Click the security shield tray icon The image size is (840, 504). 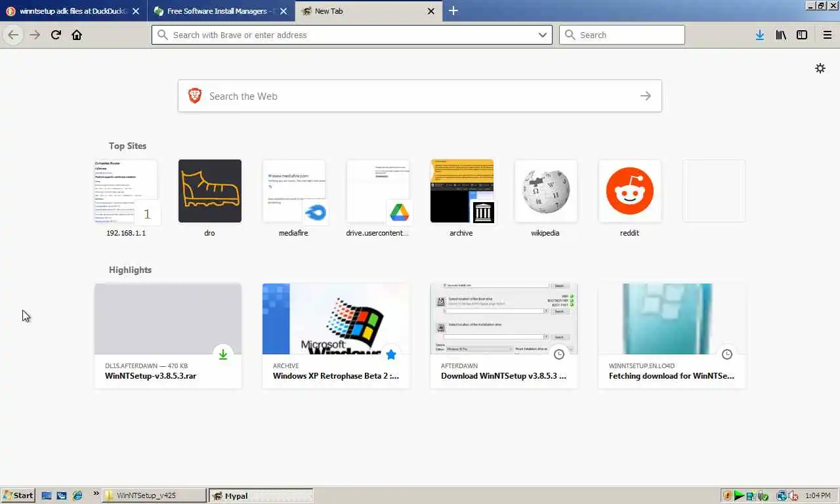(x=728, y=495)
